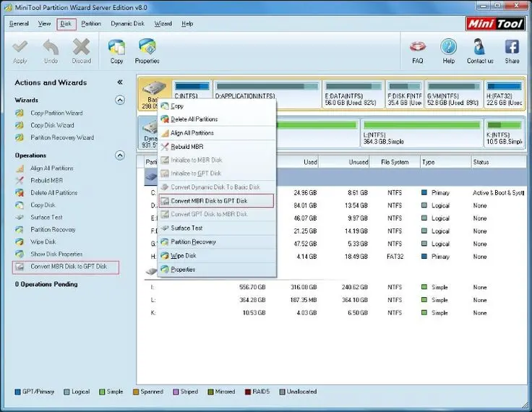Choose Surface Test in context menu
The width and height of the screenshot is (532, 412).
coord(217,228)
